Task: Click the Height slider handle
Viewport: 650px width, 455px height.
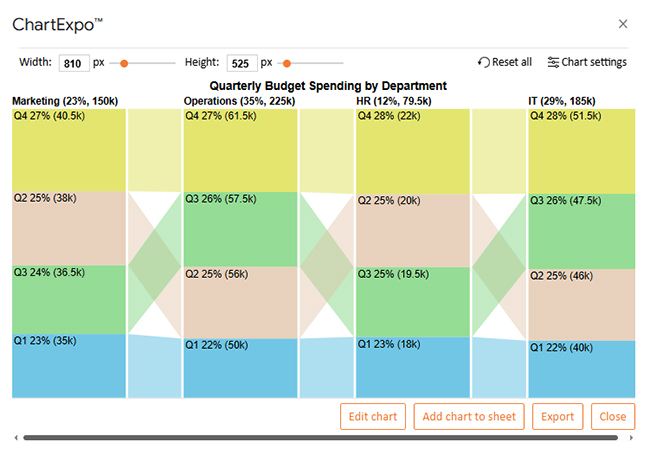Action: coord(286,63)
